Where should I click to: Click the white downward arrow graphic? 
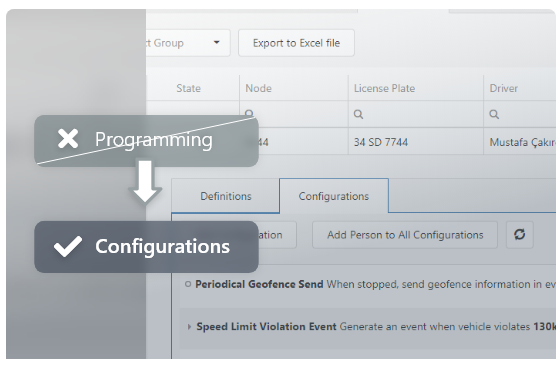145,182
